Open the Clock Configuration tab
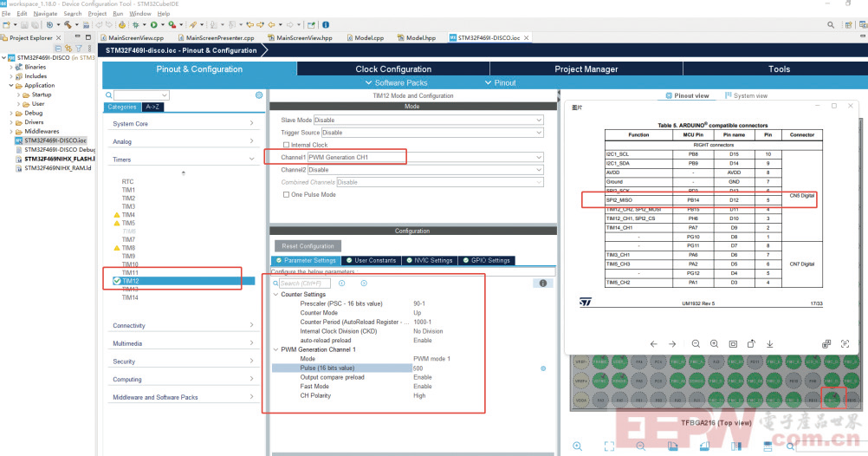This screenshot has width=868, height=456. pos(393,69)
